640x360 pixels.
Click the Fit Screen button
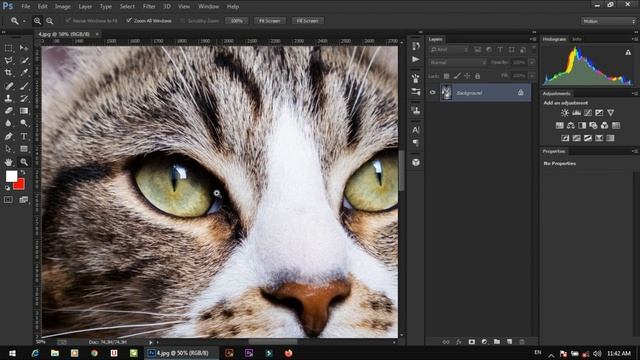pyautogui.click(x=269, y=21)
